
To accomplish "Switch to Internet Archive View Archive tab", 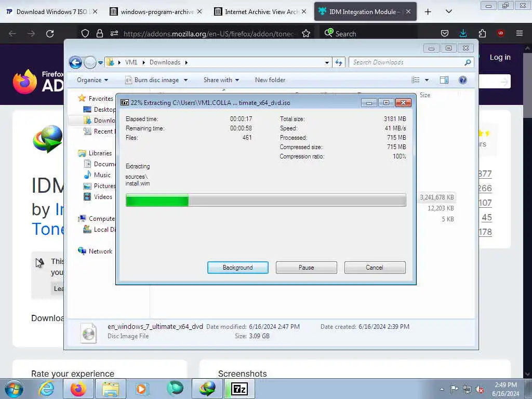I will [261, 11].
